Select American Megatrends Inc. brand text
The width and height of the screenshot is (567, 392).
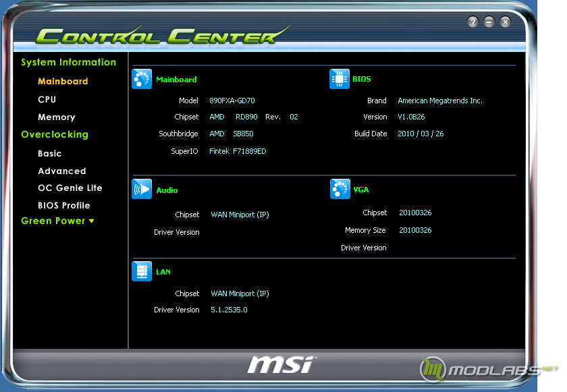(440, 101)
